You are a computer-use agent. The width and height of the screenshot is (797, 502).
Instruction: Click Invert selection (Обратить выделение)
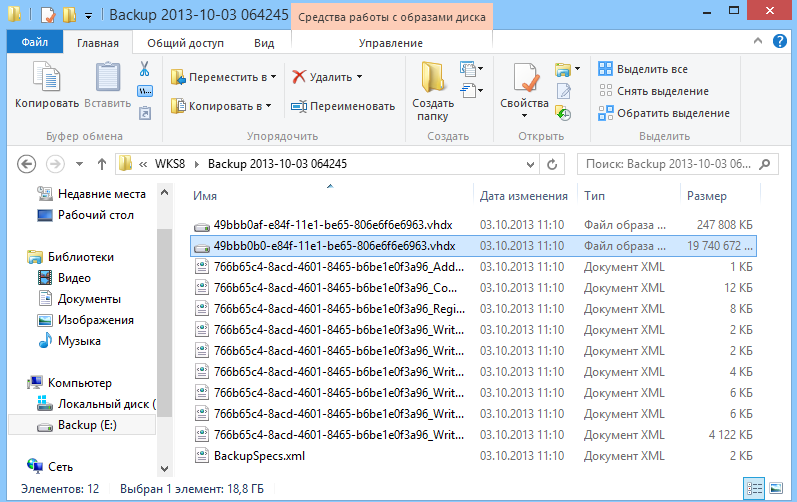pos(664,113)
